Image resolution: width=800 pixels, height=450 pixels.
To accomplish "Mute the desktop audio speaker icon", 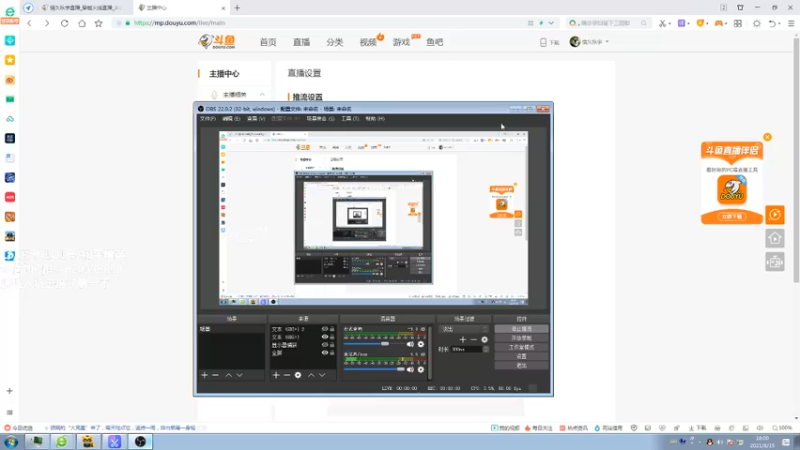I will click(x=410, y=344).
